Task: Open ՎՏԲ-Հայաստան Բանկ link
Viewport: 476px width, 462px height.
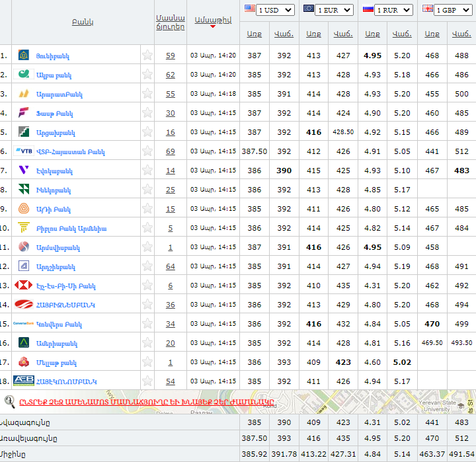Action: pos(71,151)
